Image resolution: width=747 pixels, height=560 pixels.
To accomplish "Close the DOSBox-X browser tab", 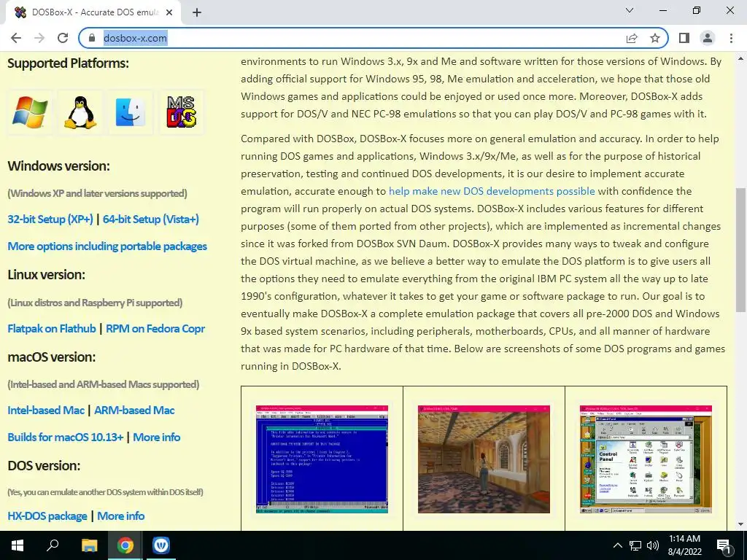I will (169, 12).
